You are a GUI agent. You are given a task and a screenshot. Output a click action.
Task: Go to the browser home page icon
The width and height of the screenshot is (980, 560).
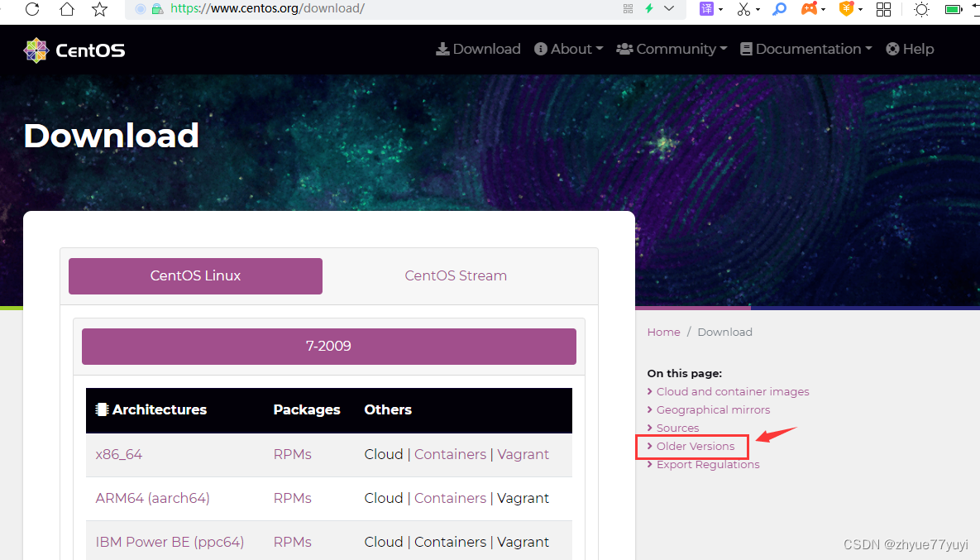pos(66,9)
